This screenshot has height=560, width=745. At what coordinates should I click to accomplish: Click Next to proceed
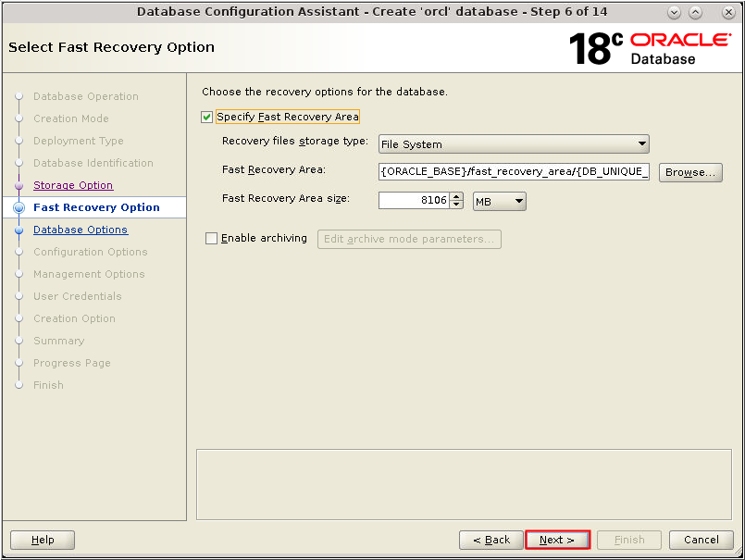[x=557, y=540]
